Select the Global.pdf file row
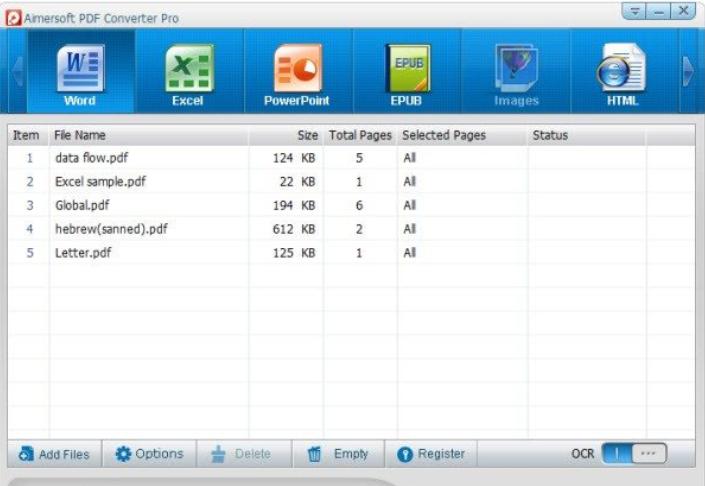The height and width of the screenshot is (486, 705). tap(351, 205)
